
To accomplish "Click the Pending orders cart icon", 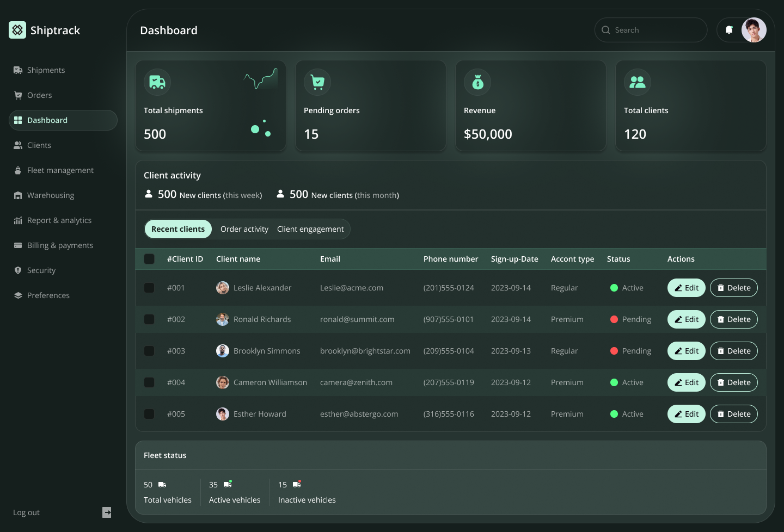I will 317,82.
